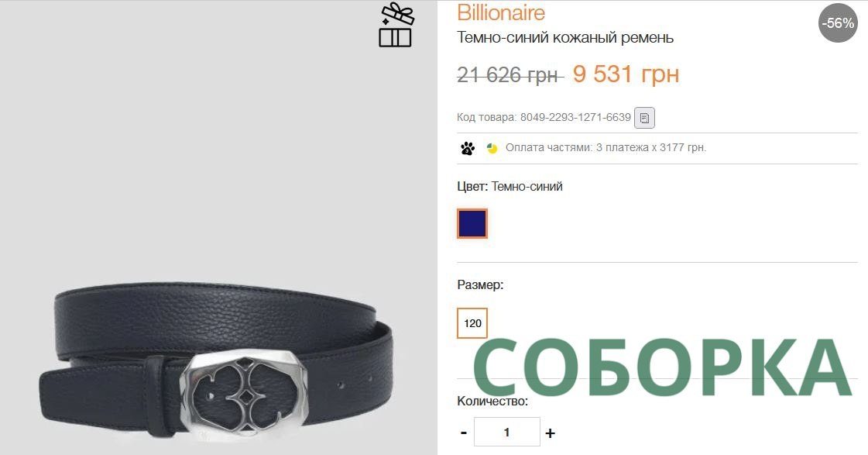Screen dimensions: 868x455
Task: Click the paw print payment icon
Action: click(467, 148)
